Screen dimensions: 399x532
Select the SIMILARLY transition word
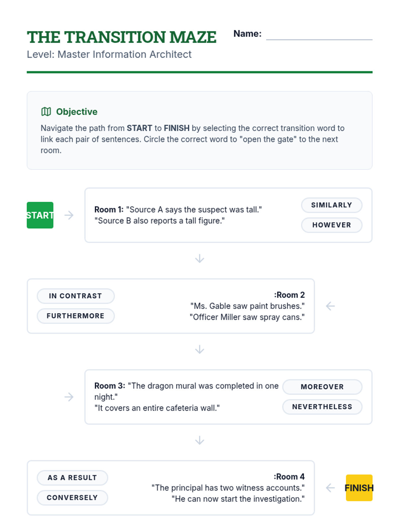pos(332,205)
